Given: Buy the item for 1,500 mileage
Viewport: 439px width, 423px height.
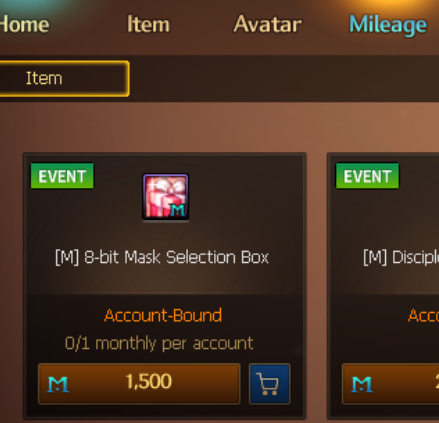Looking at the screenshot, I should click(x=139, y=384).
